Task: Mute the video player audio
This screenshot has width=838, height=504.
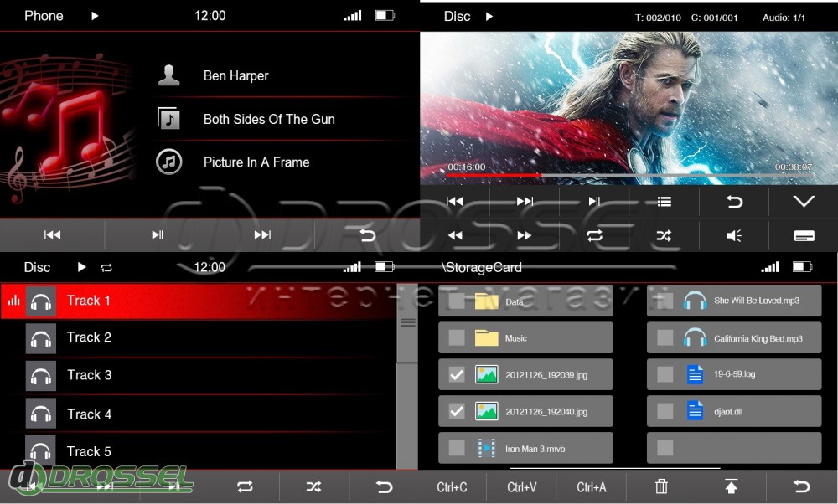Action: point(734,236)
